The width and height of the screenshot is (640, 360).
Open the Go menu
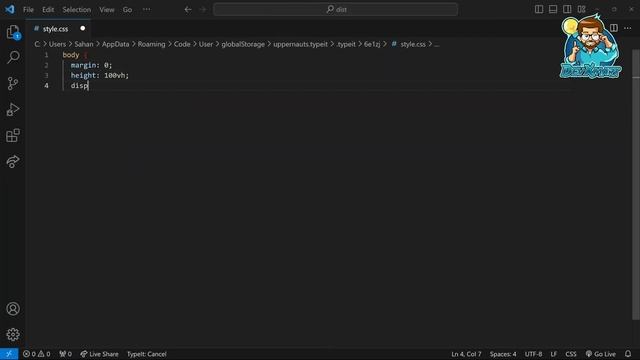coord(127,9)
